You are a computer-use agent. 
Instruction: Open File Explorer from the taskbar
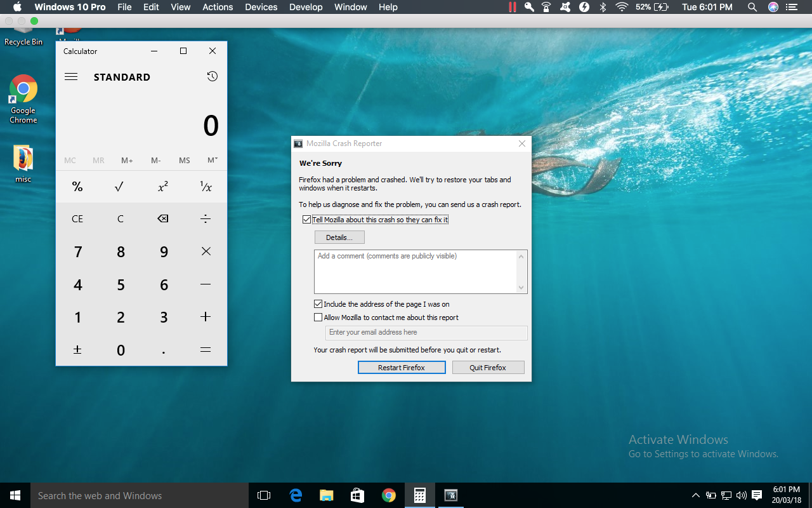pyautogui.click(x=326, y=495)
